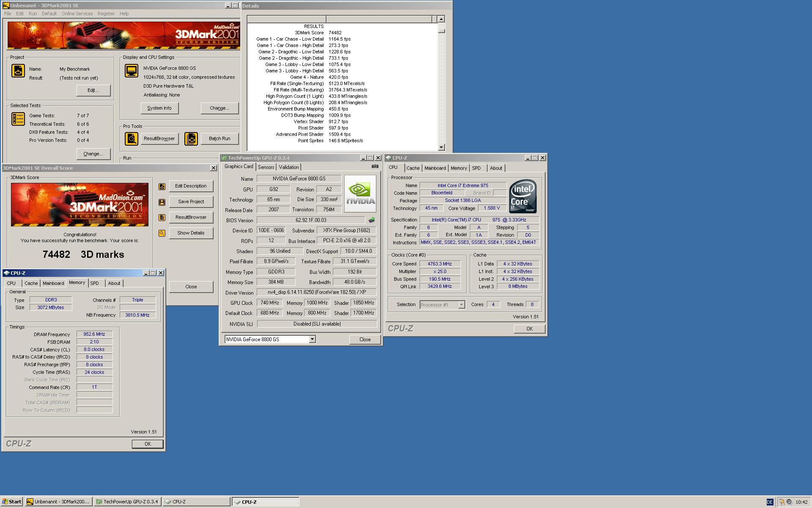
Task: Open the Register menu
Action: [x=106, y=14]
